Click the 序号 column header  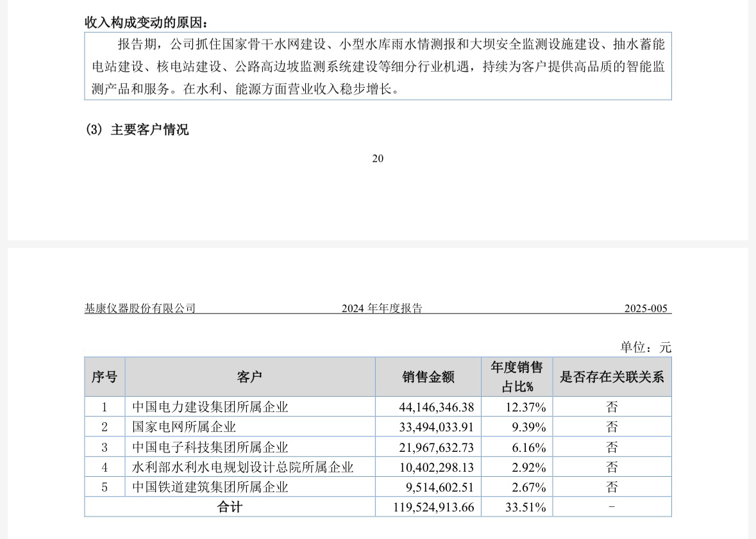[105, 377]
